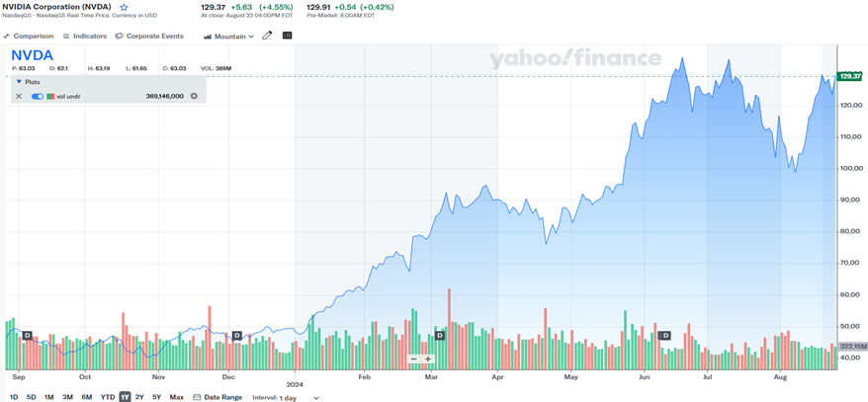Viewport: 868px width, 402px height.
Task: Click the vol undr color swatch
Action: [x=50, y=96]
